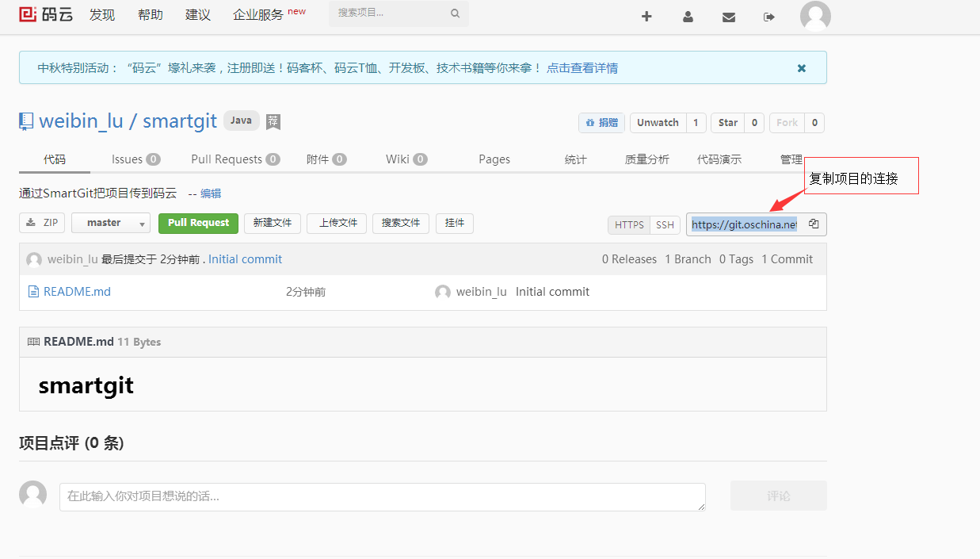Open the Issues tab
The height and width of the screenshot is (559, 980).
(135, 159)
